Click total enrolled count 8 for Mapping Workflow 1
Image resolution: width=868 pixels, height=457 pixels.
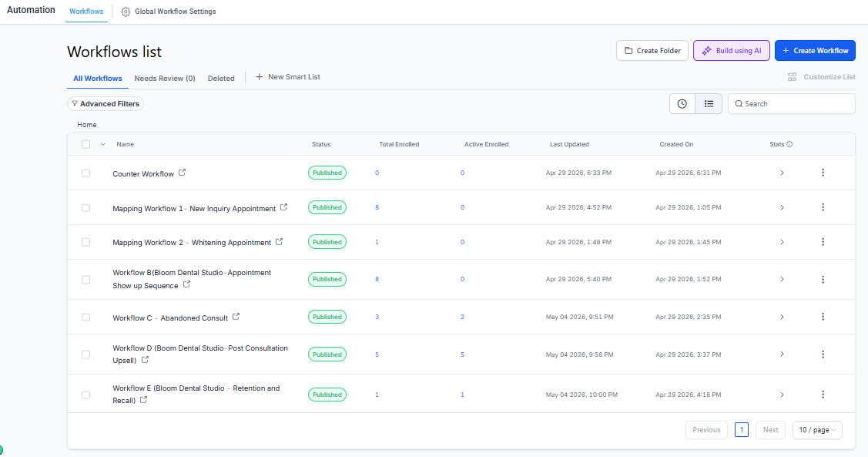coord(377,207)
